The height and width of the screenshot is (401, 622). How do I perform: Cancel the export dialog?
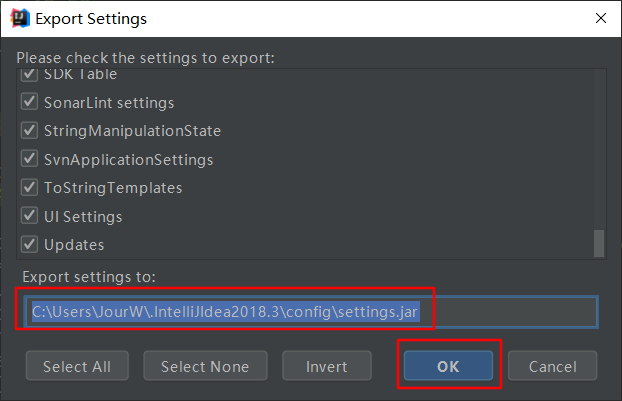552,366
